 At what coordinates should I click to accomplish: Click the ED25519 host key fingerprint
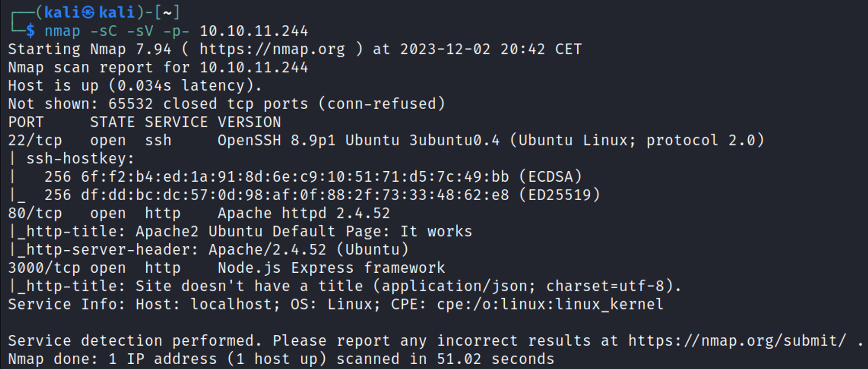point(295,195)
